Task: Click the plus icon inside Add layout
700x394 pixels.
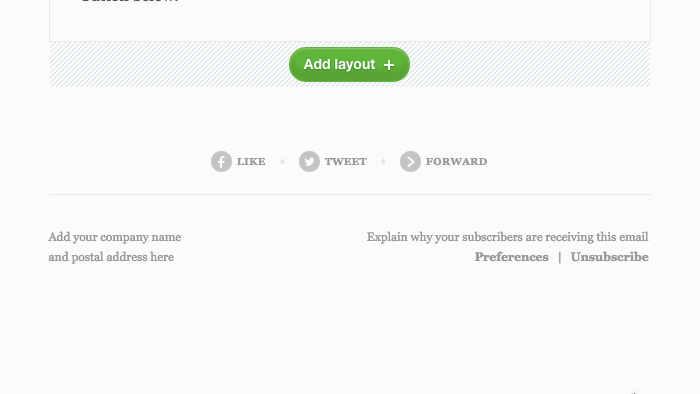Action: pyautogui.click(x=389, y=65)
